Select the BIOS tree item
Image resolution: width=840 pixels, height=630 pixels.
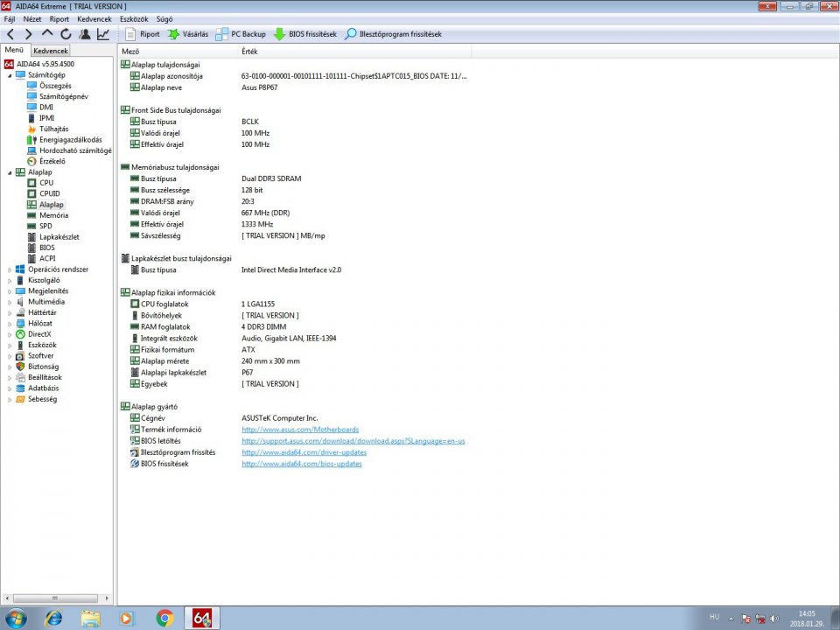pos(41,248)
